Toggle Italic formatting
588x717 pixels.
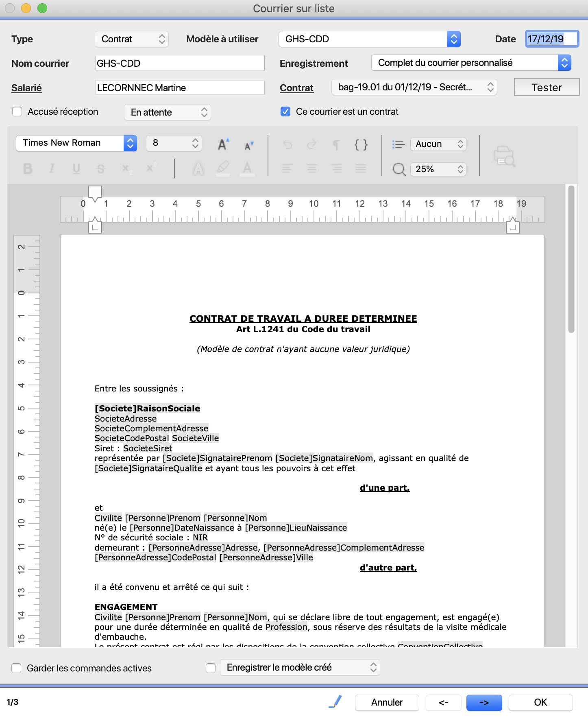(52, 168)
